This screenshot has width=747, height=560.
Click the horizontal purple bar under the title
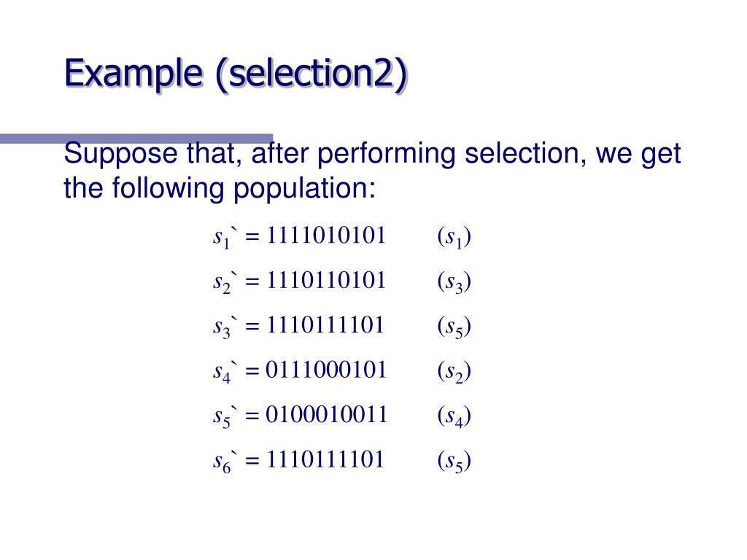tap(136, 139)
